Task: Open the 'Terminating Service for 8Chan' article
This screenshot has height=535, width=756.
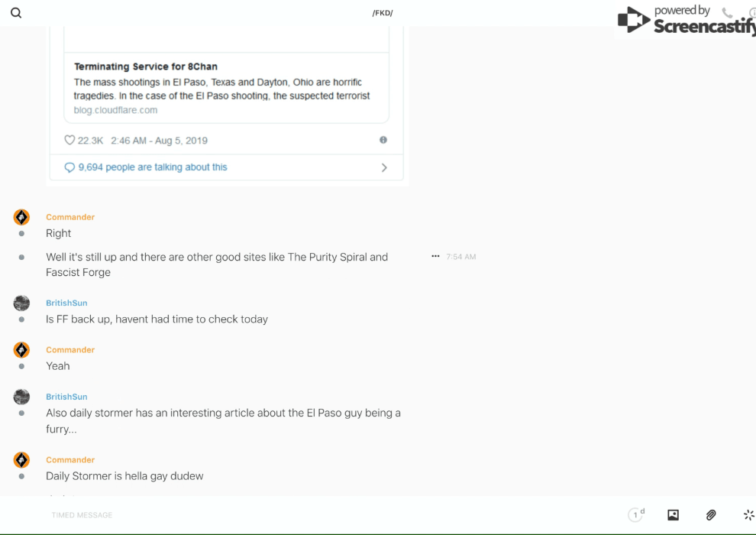Action: pyautogui.click(x=146, y=66)
